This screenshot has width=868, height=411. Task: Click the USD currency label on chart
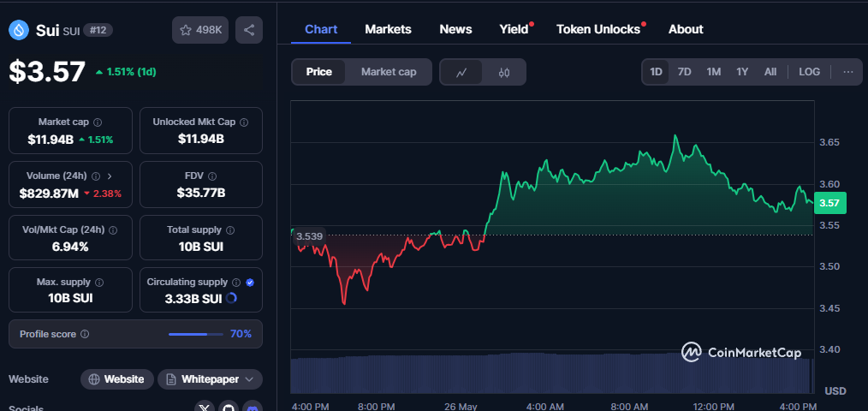835,391
